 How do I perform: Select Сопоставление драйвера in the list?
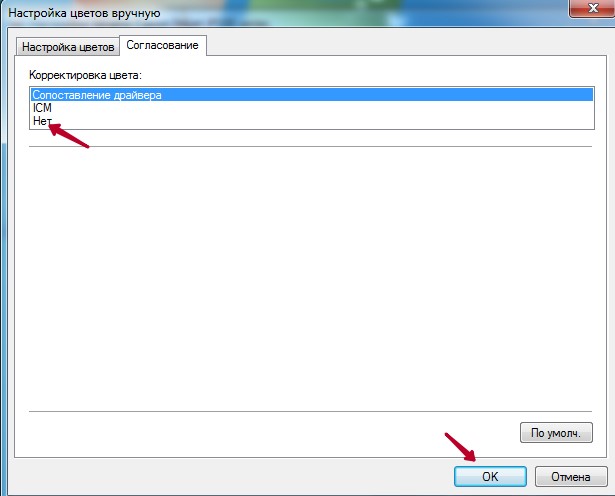click(x=312, y=95)
